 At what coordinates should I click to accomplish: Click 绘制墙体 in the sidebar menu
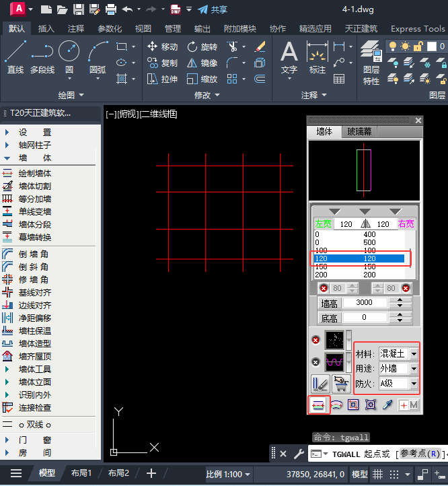pos(34,173)
